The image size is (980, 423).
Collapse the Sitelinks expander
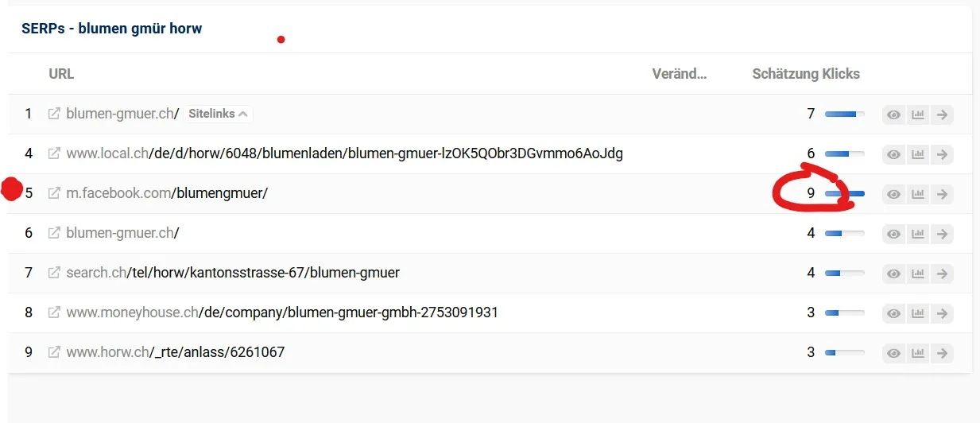pyautogui.click(x=219, y=114)
